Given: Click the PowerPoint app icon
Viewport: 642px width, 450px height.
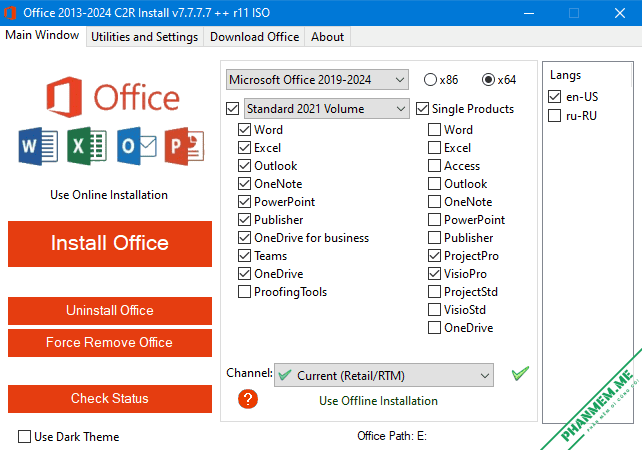Looking at the screenshot, I should 184,146.
